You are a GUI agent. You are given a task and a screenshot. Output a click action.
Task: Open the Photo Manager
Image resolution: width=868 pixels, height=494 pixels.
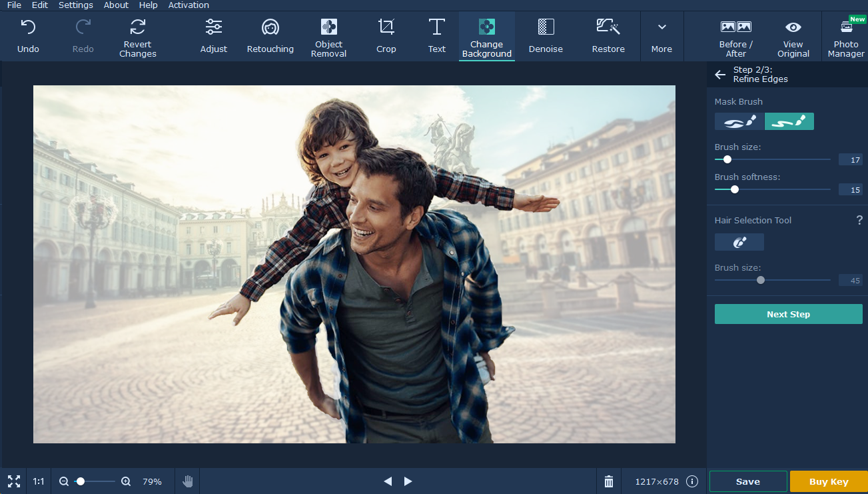tap(845, 36)
